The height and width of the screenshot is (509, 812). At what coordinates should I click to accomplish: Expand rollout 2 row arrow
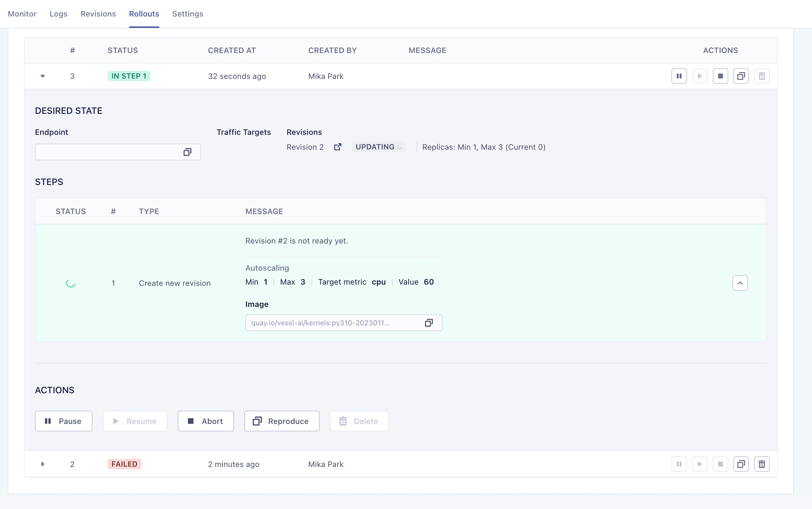tap(43, 464)
